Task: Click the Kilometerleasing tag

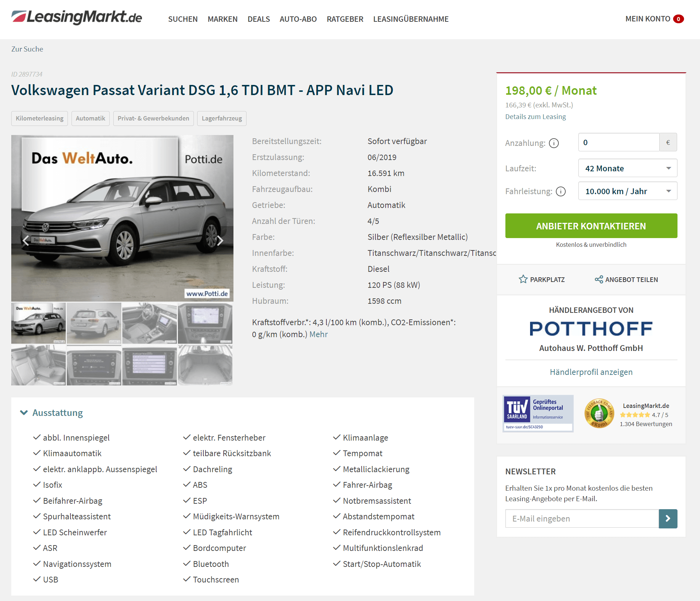Action: coord(40,118)
